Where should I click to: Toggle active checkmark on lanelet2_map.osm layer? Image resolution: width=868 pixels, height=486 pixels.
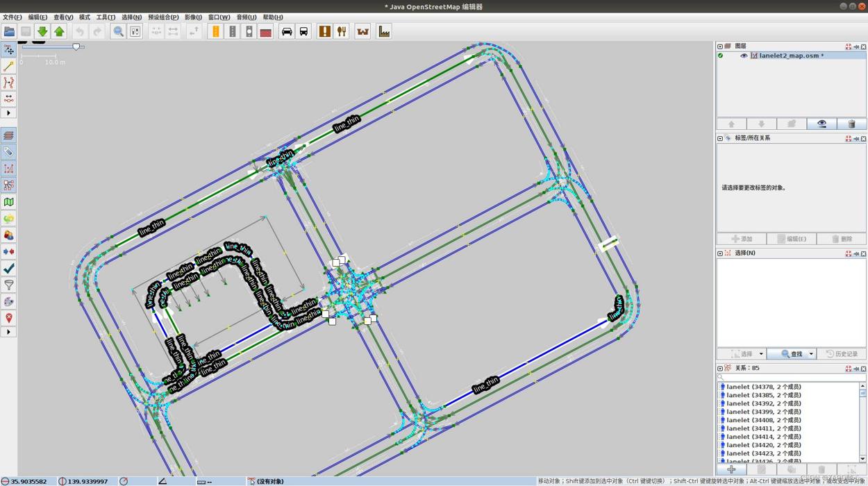coord(721,56)
